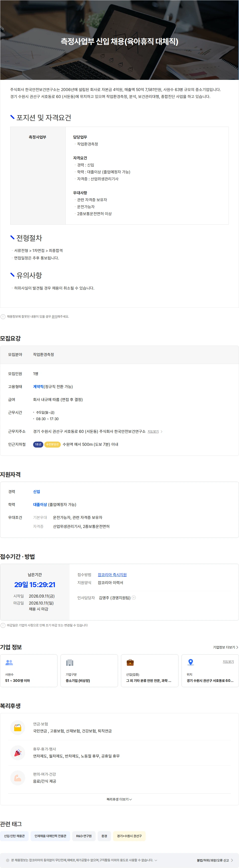
Task: Click the 수인분당선 subway line badge
Action: coord(52,444)
